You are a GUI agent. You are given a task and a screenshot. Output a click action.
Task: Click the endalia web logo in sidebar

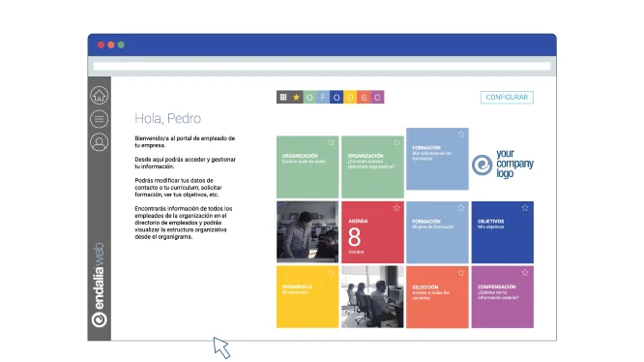coord(99,286)
